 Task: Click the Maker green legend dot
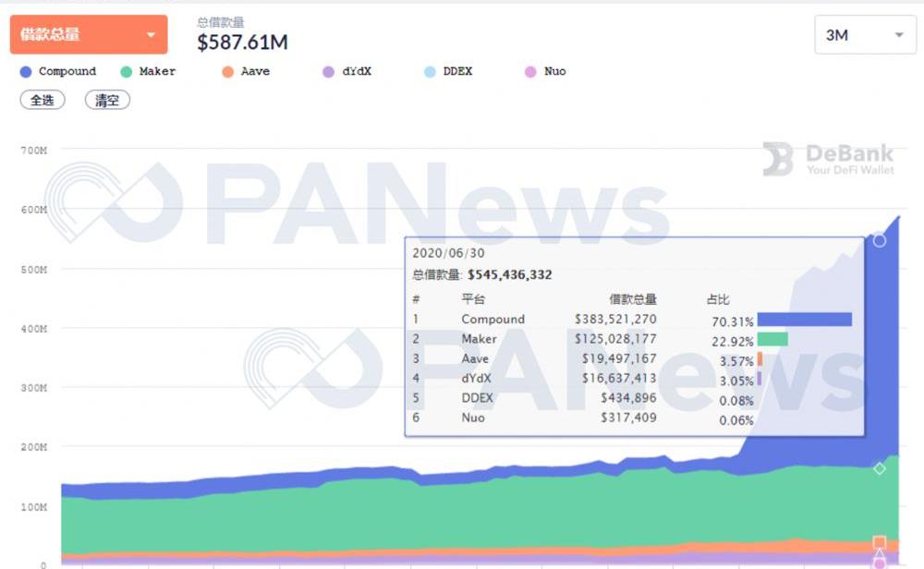(127, 71)
